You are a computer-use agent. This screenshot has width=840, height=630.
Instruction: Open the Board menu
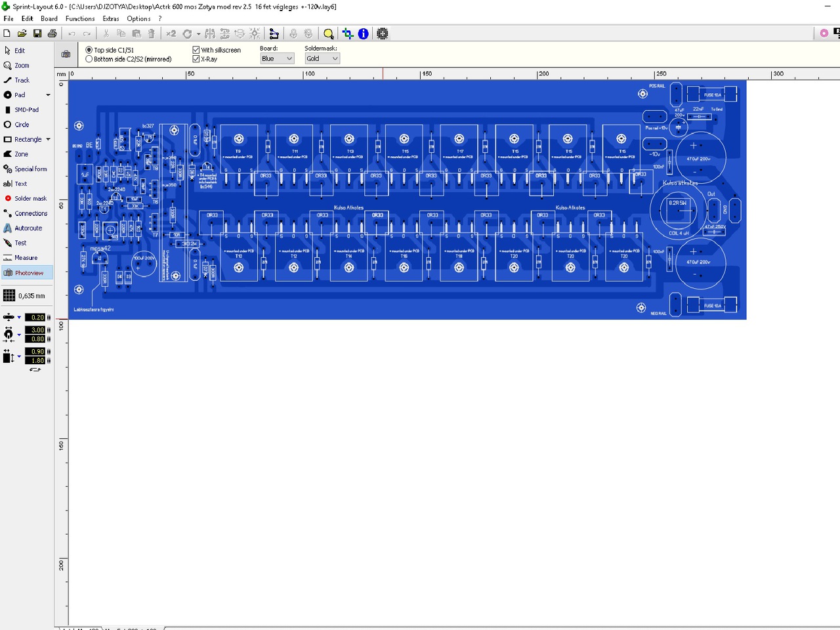click(x=49, y=18)
